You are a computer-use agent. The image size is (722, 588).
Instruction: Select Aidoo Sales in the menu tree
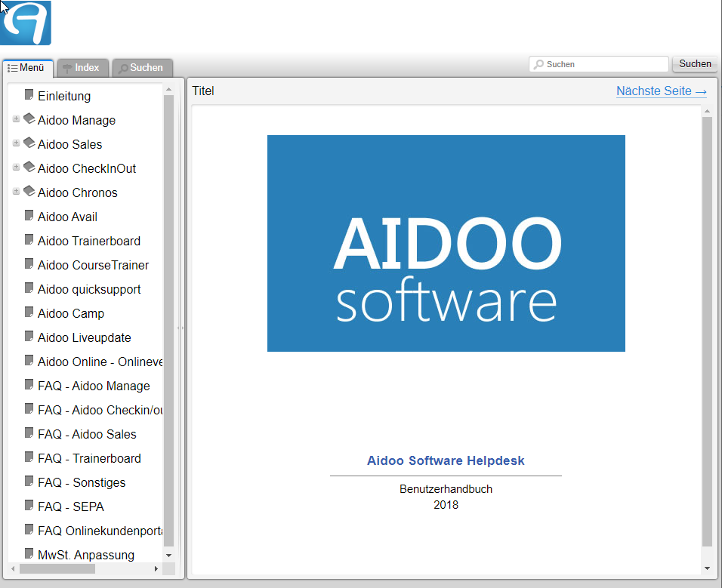69,144
